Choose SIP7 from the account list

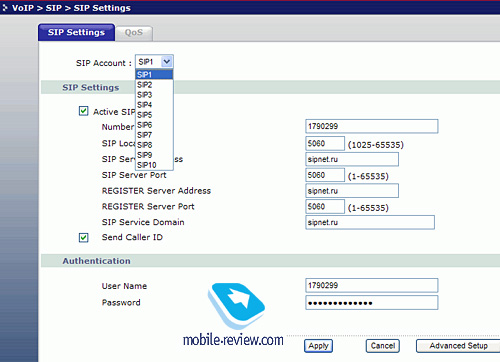pyautogui.click(x=154, y=135)
